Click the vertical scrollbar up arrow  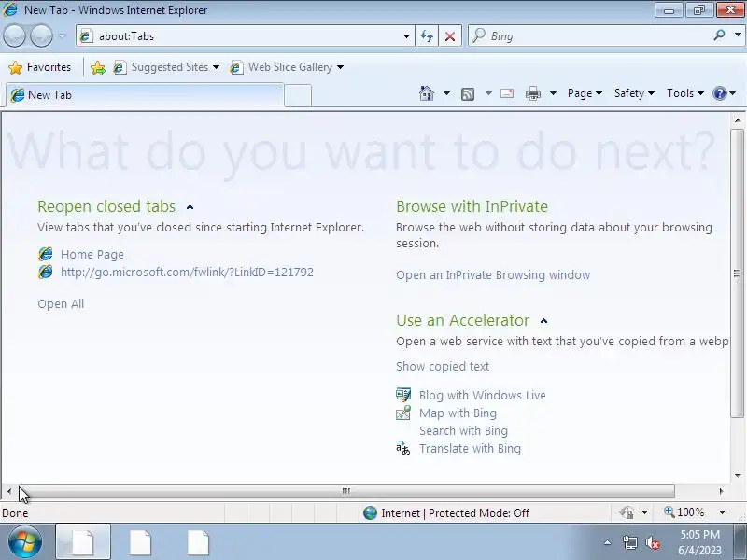coord(738,121)
